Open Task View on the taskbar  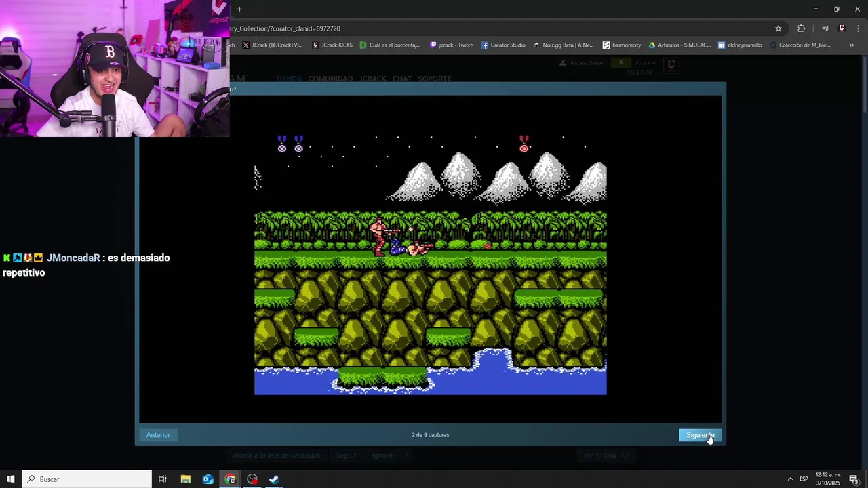tap(163, 479)
